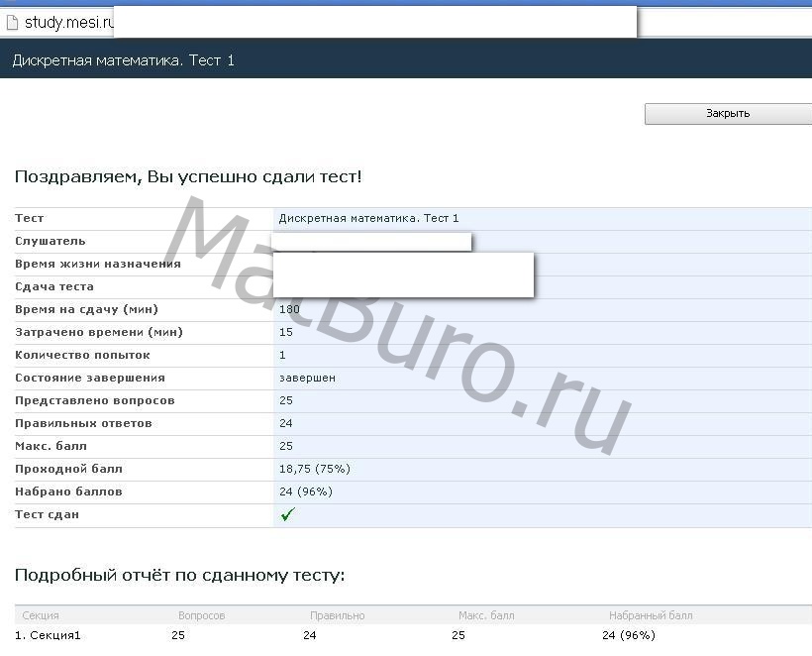Screen dimensions: 812x656
Task: Click the page icon beside study.mesi.ru
Action: 12,22
